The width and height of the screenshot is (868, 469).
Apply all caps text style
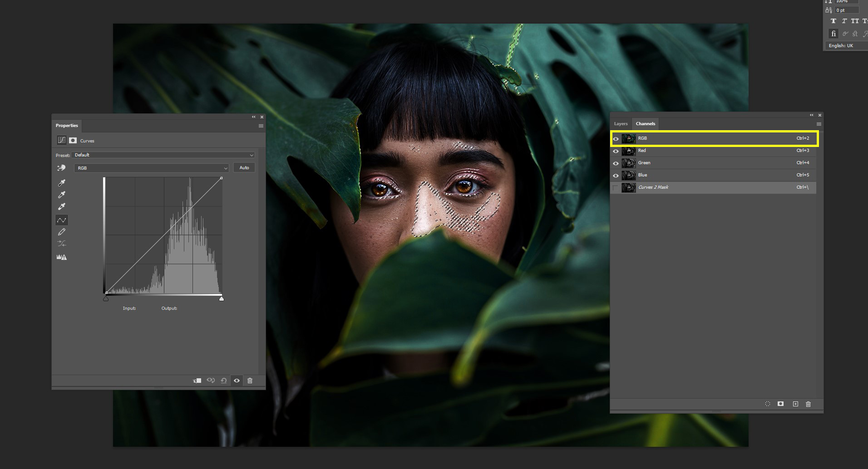[855, 21]
